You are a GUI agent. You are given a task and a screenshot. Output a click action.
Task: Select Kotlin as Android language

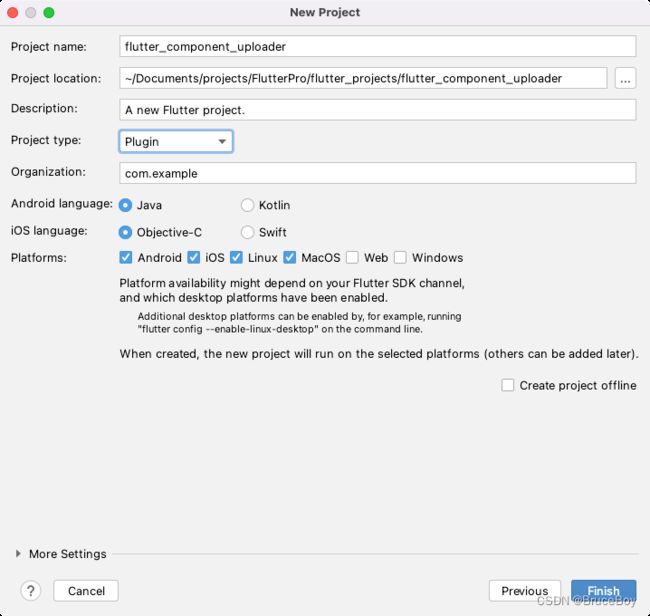pos(247,205)
